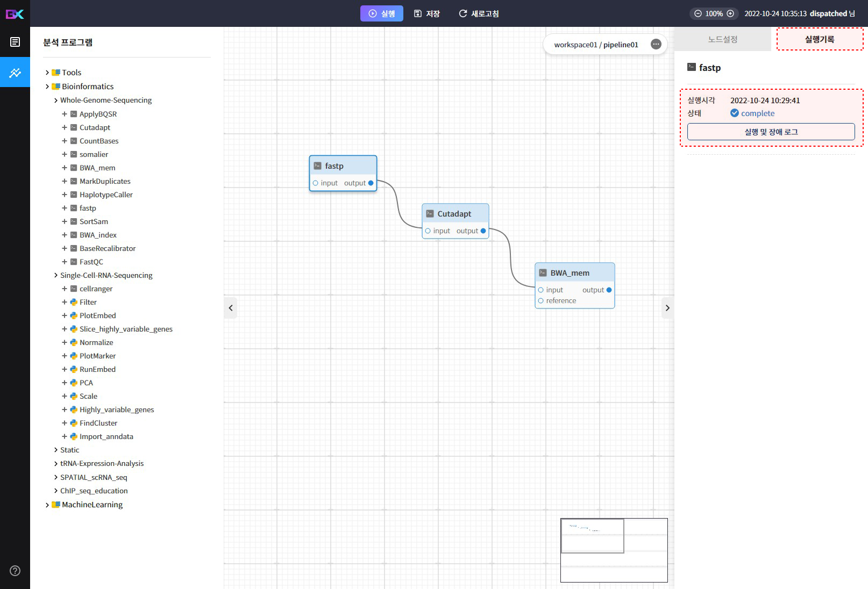Select BWA_index in program tree
Image resolution: width=868 pixels, height=589 pixels.
(x=98, y=235)
